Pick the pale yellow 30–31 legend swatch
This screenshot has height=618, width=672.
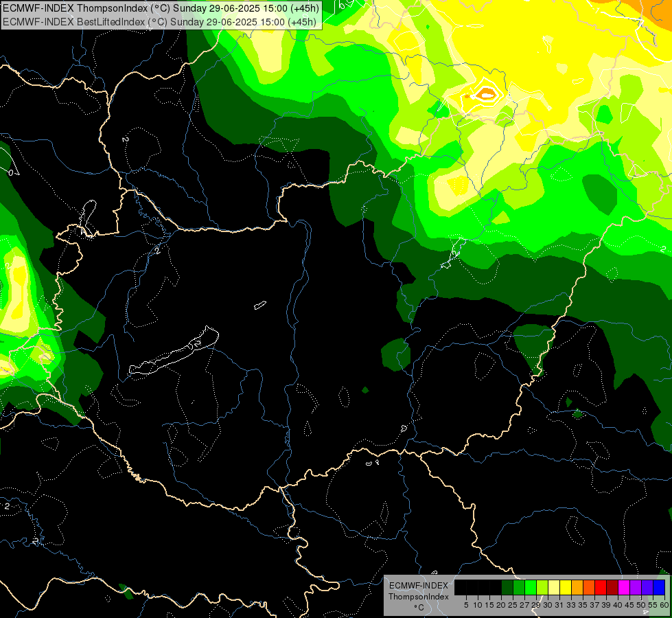[554, 587]
